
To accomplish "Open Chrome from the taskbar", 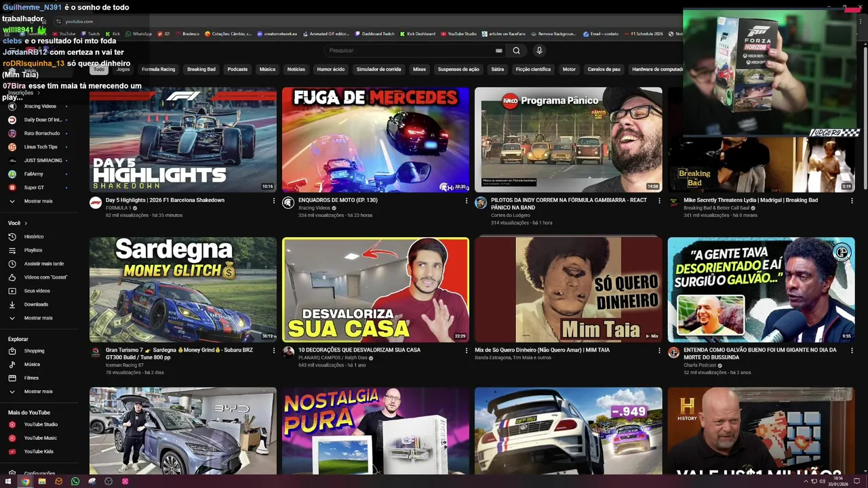I will coord(25,481).
